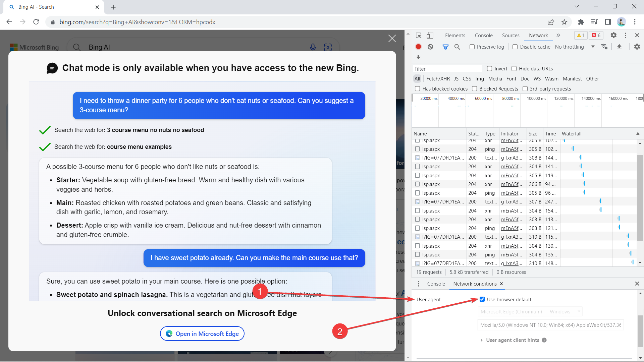
Task: Switch to the Sources tab
Action: click(x=511, y=36)
